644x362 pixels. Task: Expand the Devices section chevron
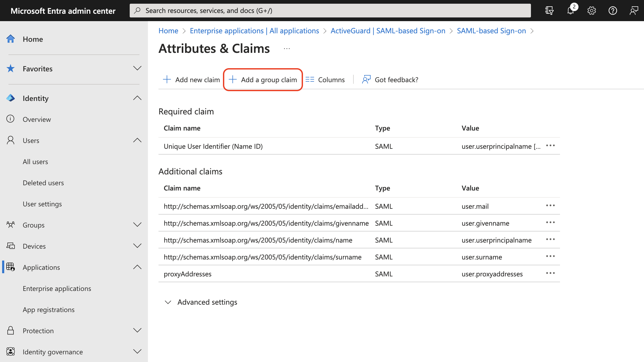tap(137, 246)
